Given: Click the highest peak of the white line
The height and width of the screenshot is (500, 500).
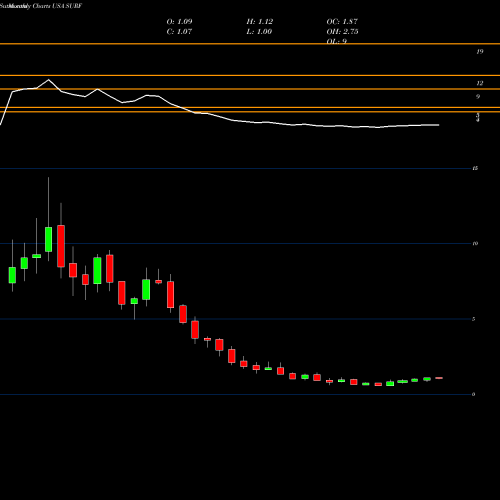Looking at the screenshot, I should [x=49, y=80].
